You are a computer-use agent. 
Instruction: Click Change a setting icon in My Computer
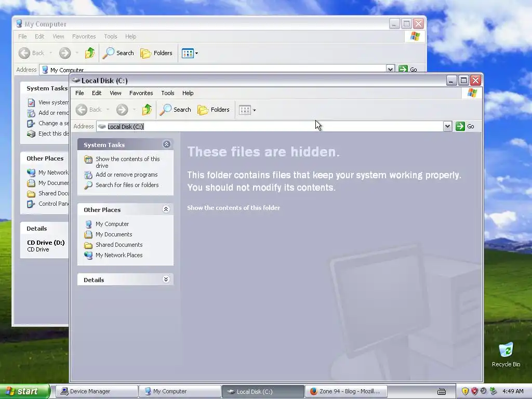click(x=31, y=124)
